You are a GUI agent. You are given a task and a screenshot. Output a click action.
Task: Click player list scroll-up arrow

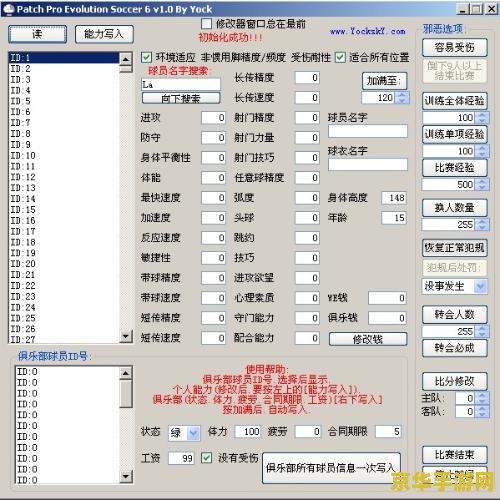click(126, 59)
